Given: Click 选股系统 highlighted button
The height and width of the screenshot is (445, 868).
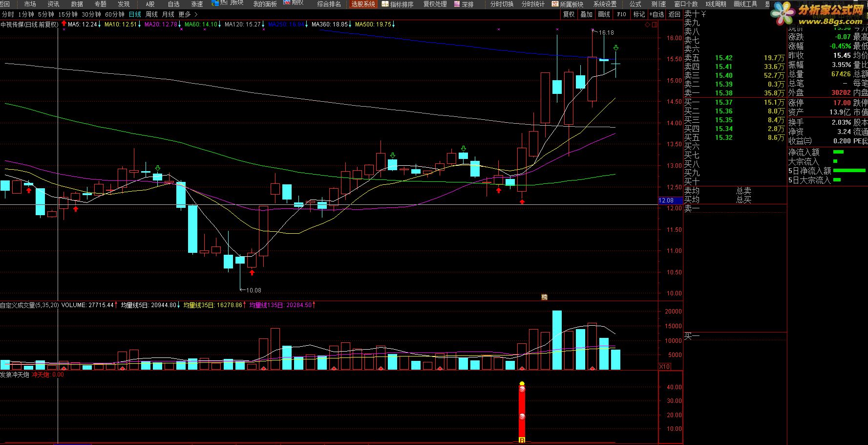Looking at the screenshot, I should click(363, 4).
